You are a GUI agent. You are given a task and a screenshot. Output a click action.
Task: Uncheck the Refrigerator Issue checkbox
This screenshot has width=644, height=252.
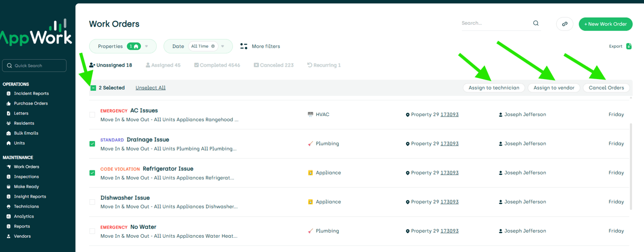(92, 173)
